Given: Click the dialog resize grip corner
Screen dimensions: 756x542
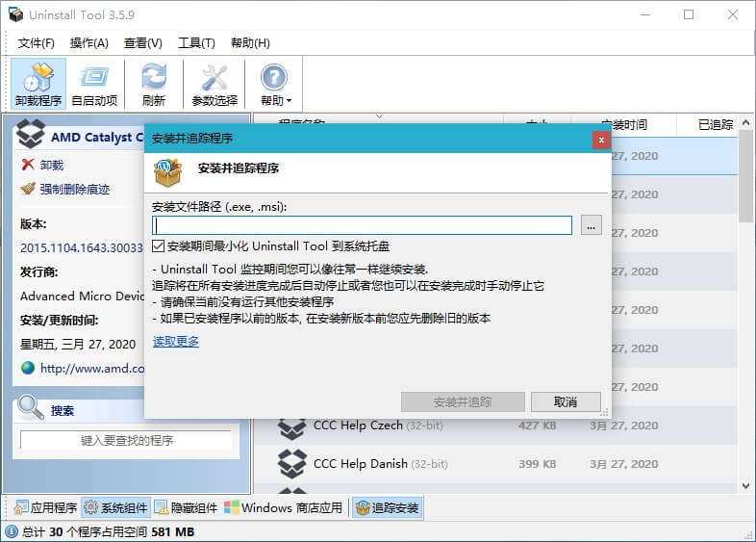Looking at the screenshot, I should pyautogui.click(x=604, y=412).
